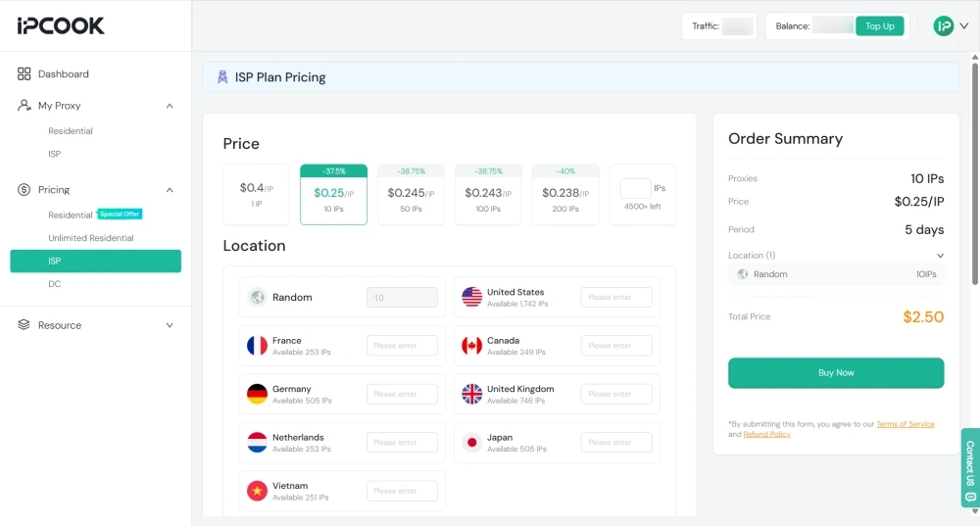Click the Special Offer badge
The width and height of the screenshot is (980, 526).
tap(120, 214)
